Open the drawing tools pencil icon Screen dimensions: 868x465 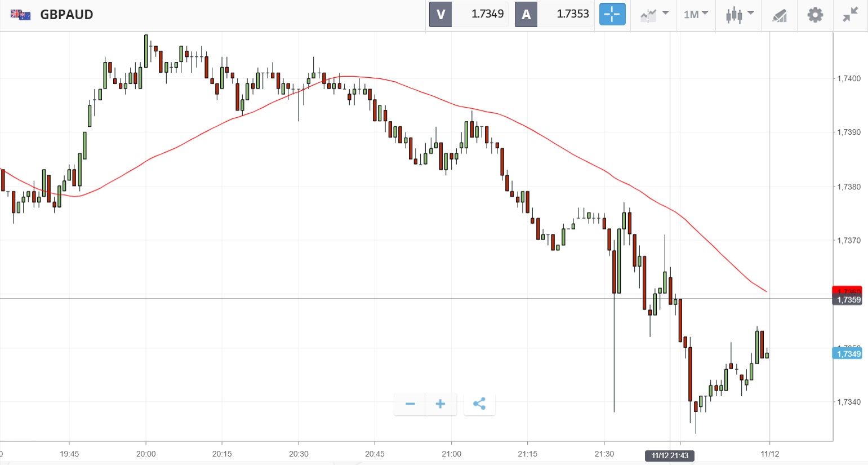(x=780, y=15)
